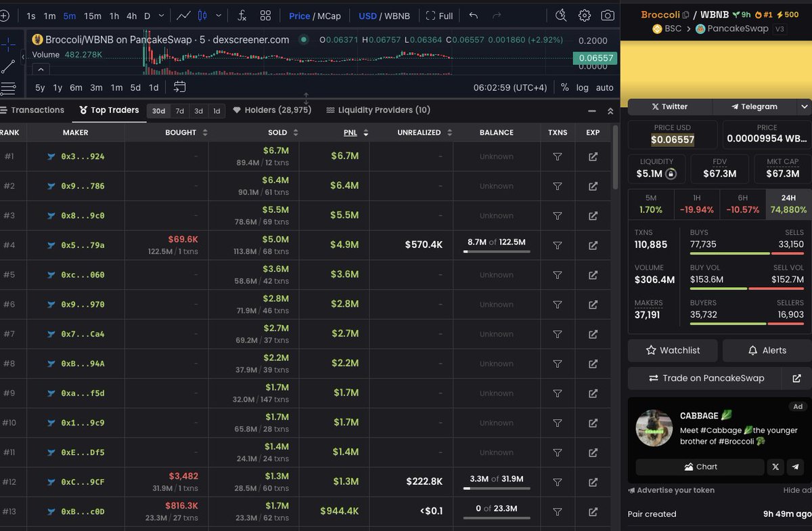Expand the chart style dropdown arrow
812x531 pixels.
219,16
